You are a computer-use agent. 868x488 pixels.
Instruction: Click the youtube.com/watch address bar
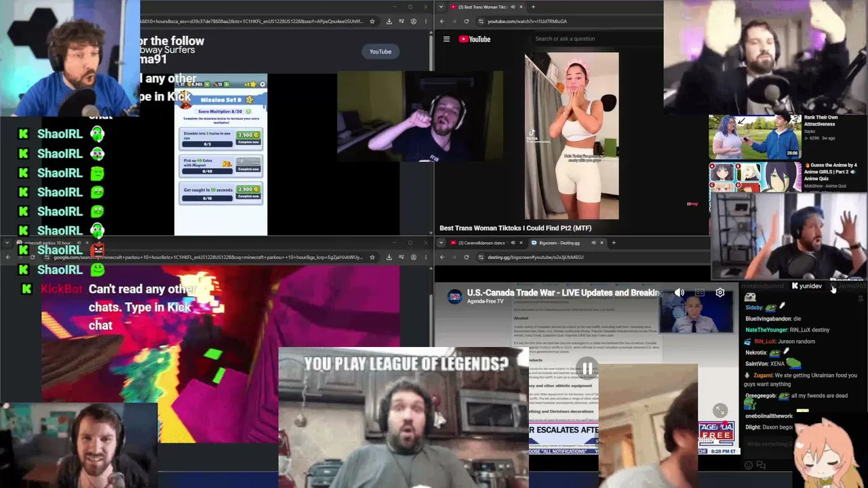tap(570, 21)
